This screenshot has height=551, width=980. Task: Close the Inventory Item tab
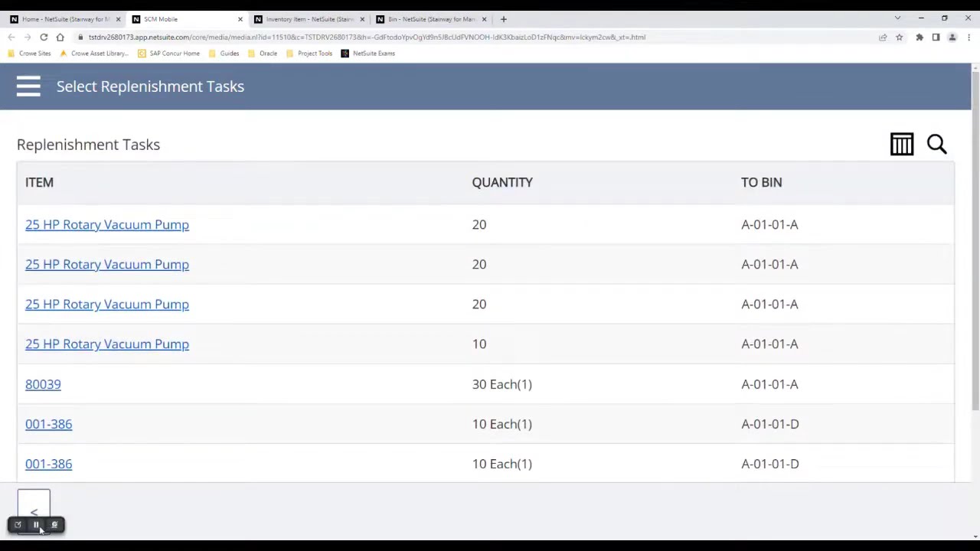(362, 19)
